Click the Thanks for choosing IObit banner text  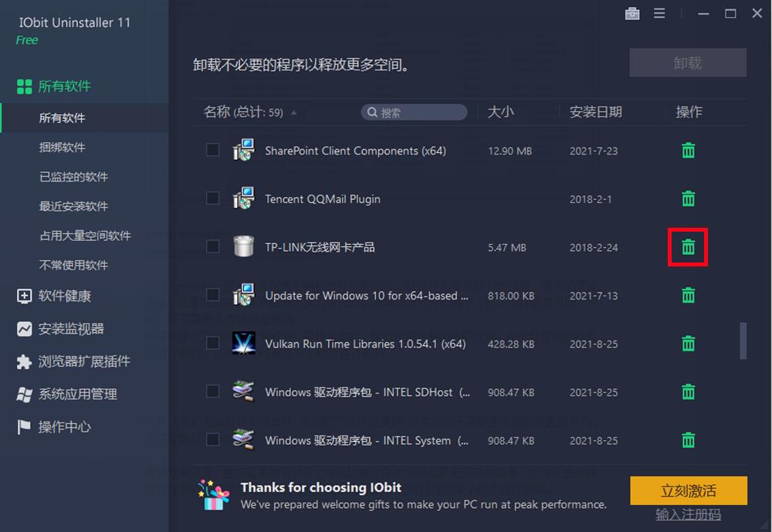pyautogui.click(x=321, y=487)
